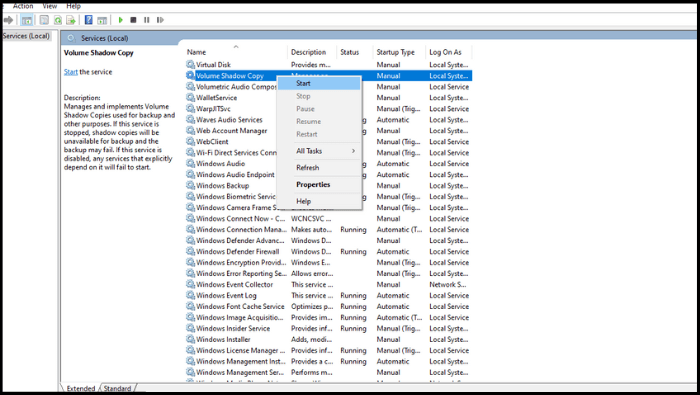Click the blue Help question-mark icon
Image resolution: width=700 pixels, height=395 pixels.
pos(89,20)
